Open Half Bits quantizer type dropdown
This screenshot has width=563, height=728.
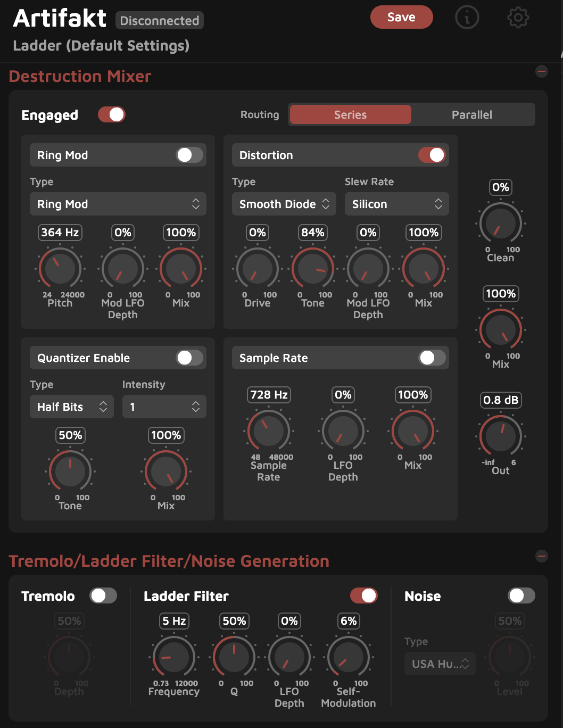[72, 407]
